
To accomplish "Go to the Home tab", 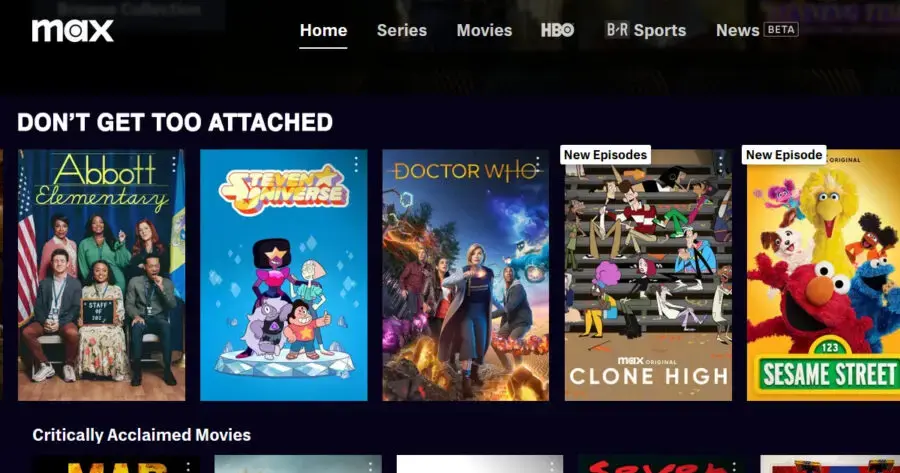I will [x=323, y=30].
